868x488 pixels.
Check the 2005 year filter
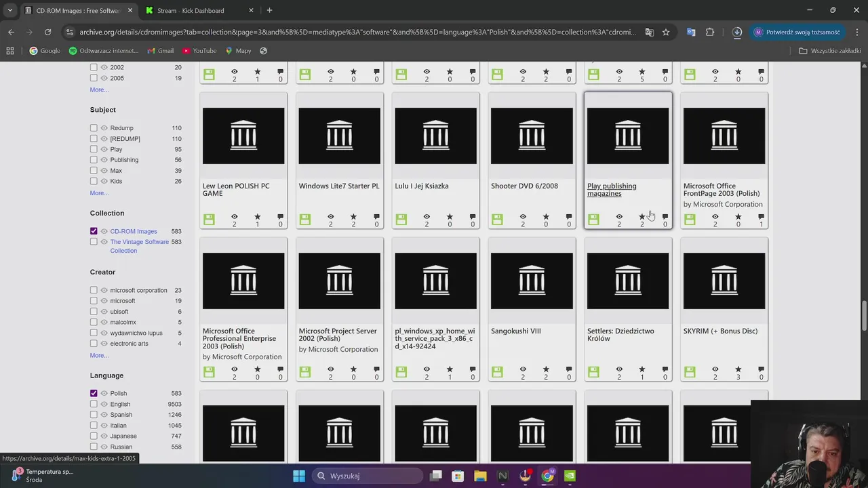tap(94, 78)
